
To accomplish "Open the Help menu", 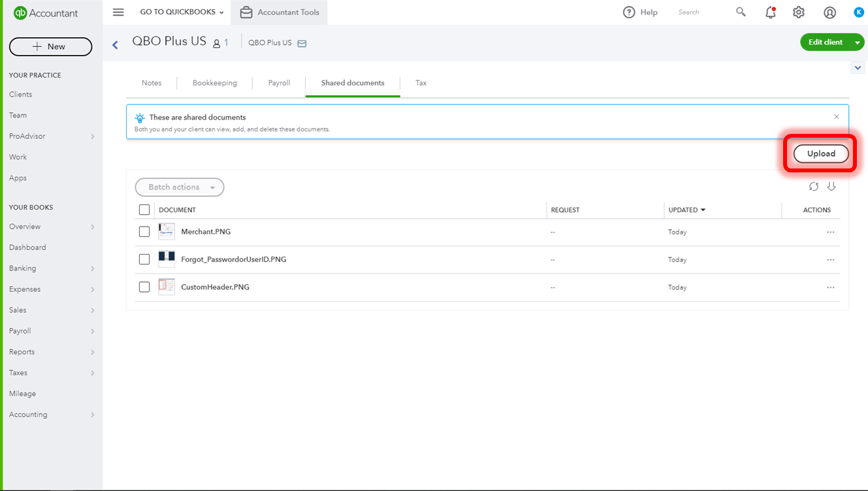I will (639, 12).
